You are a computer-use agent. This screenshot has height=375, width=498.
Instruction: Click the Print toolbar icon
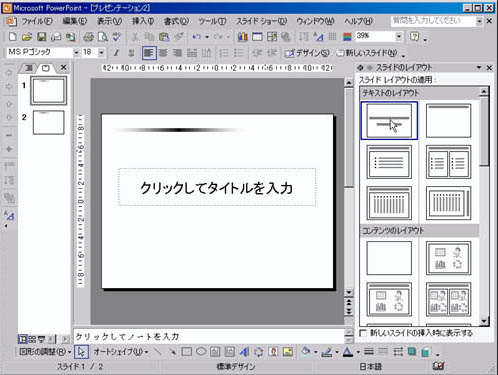point(88,37)
